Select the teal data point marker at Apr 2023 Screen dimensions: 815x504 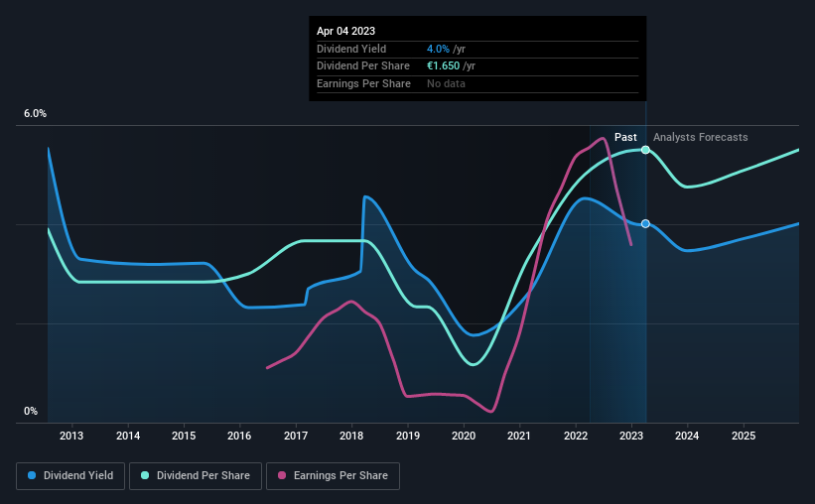click(645, 150)
